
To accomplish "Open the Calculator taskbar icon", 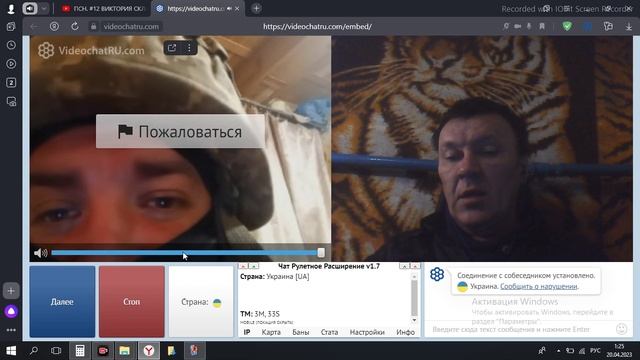I will [x=80, y=351].
